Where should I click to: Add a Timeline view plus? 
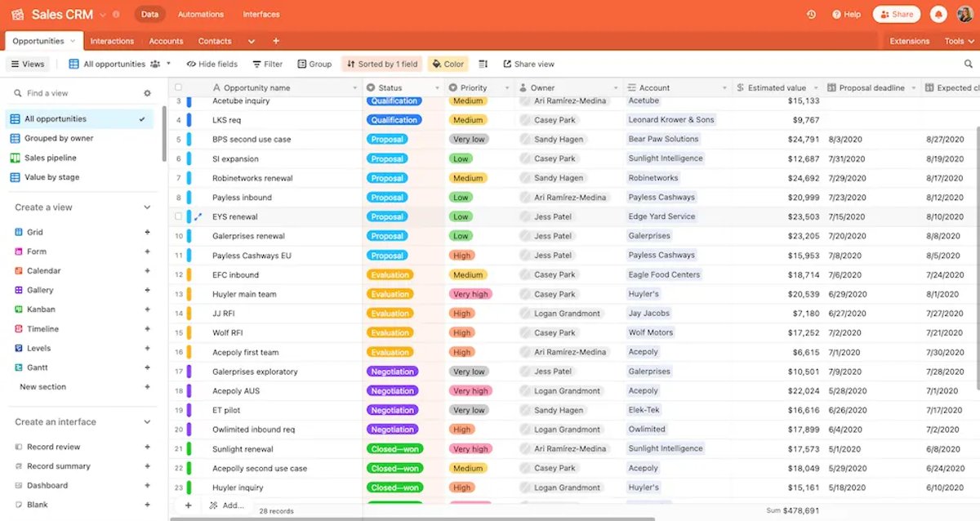[x=148, y=329]
